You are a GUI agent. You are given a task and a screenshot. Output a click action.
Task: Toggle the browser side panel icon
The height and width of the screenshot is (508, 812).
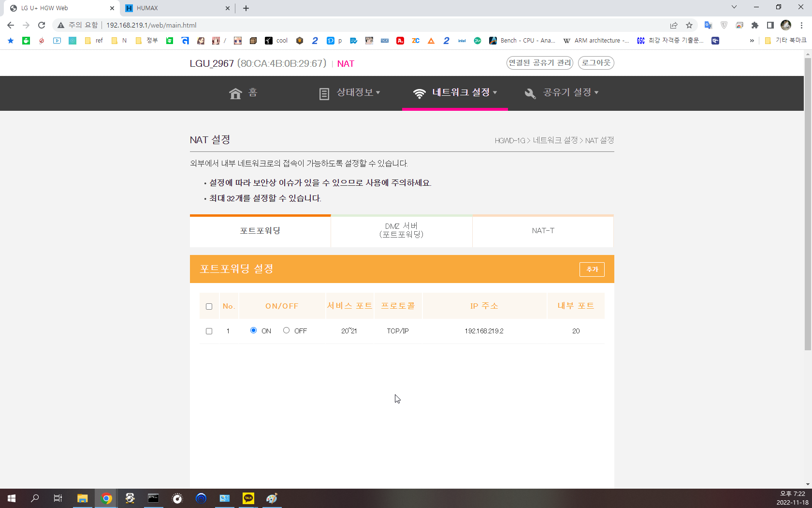770,25
